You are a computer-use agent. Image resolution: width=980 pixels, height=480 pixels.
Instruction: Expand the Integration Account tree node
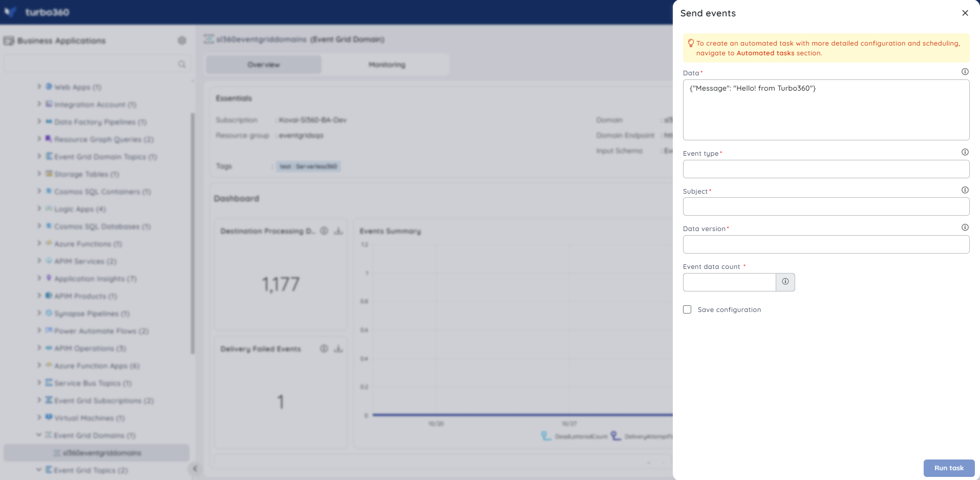[x=39, y=104]
